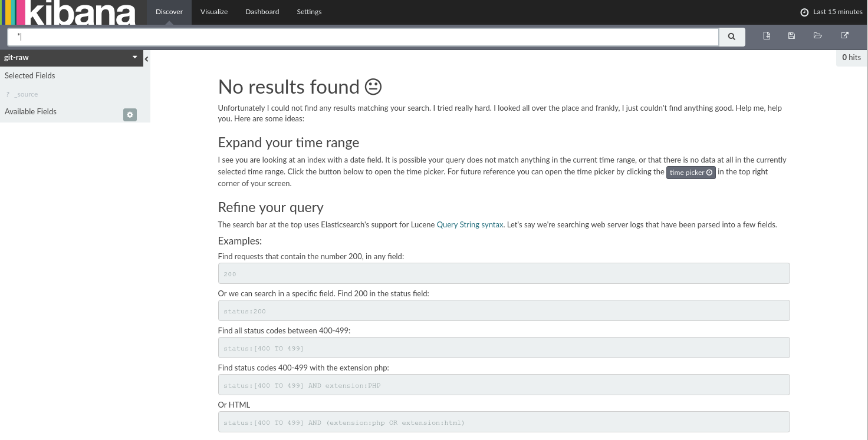Click the inline time picker button
868x440 pixels.
pos(691,173)
